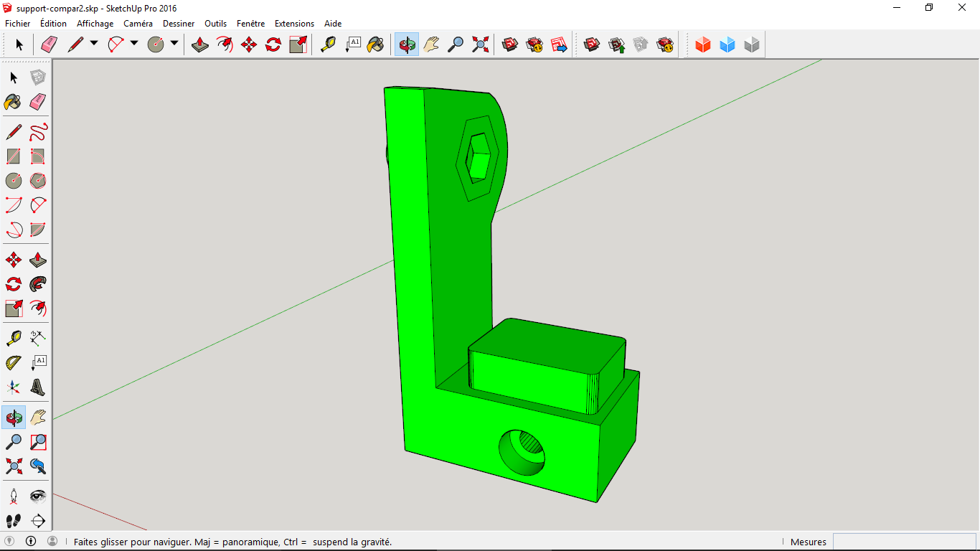Click the Make Component icon
Screen dimensions: 980x551
38,77
